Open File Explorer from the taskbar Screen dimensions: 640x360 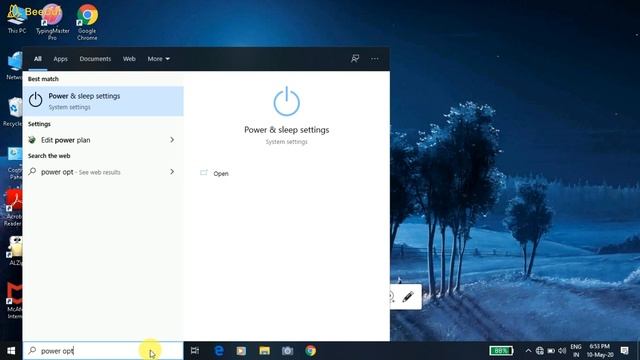point(264,351)
